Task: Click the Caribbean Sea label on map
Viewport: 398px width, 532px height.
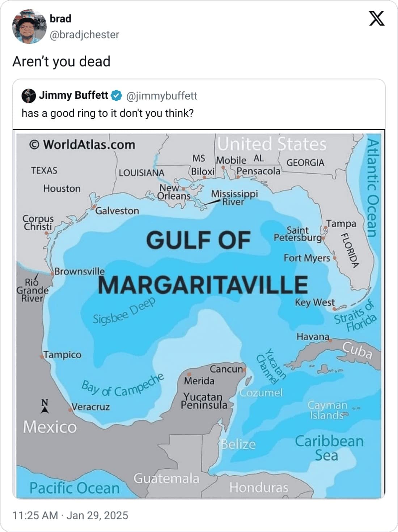Action: click(329, 448)
